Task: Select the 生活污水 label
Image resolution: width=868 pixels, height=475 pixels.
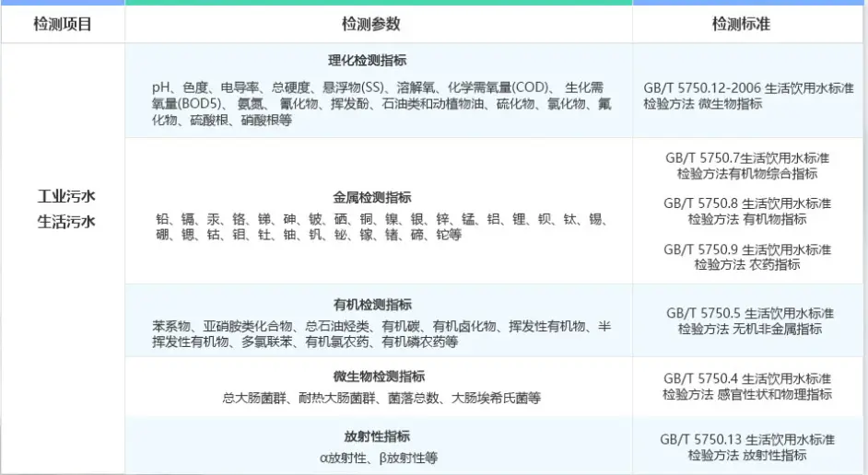Action: [66, 222]
